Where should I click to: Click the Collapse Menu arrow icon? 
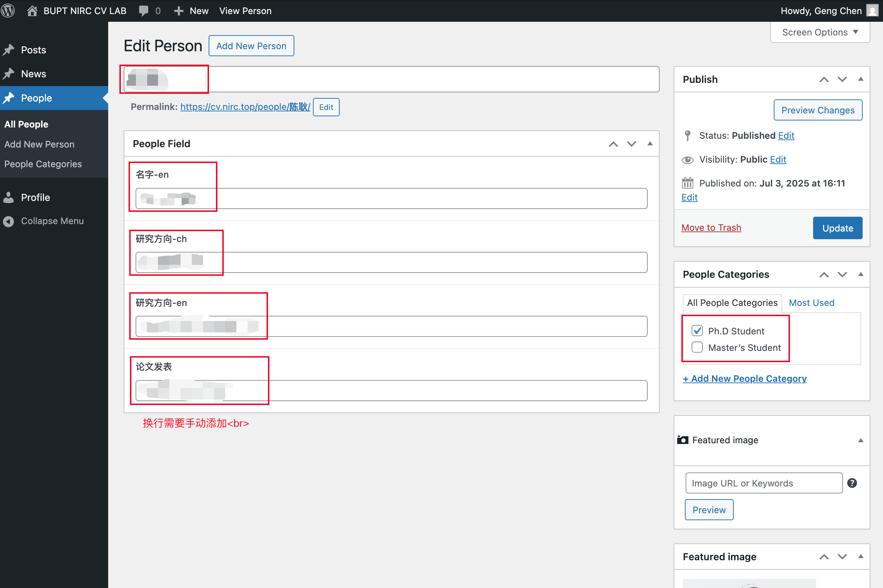click(x=8, y=221)
